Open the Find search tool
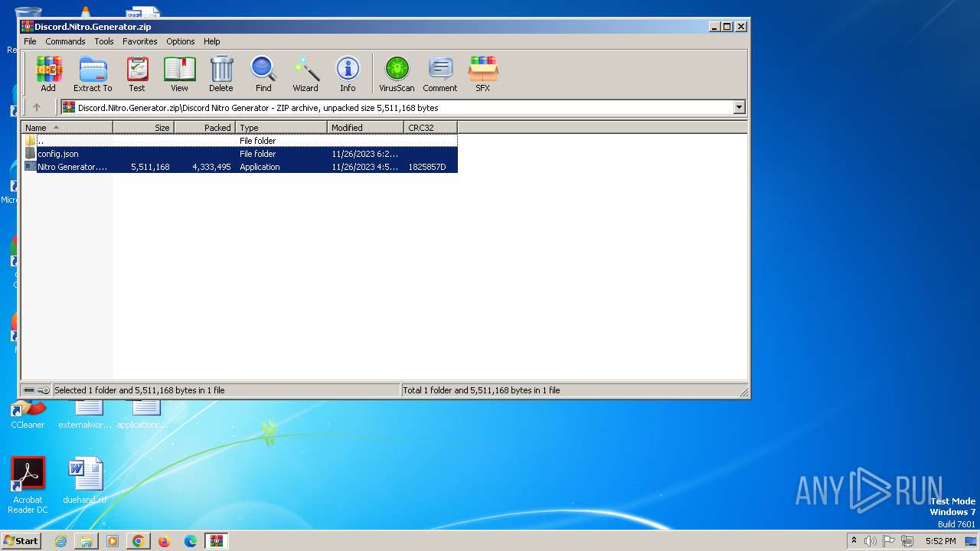This screenshot has height=551, width=980. pyautogui.click(x=263, y=74)
